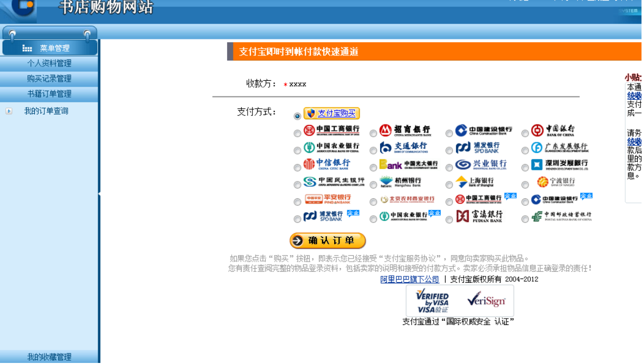Open 我的收藏管理 at sidebar bottom
This screenshot has height=364, width=642.
[x=49, y=357]
